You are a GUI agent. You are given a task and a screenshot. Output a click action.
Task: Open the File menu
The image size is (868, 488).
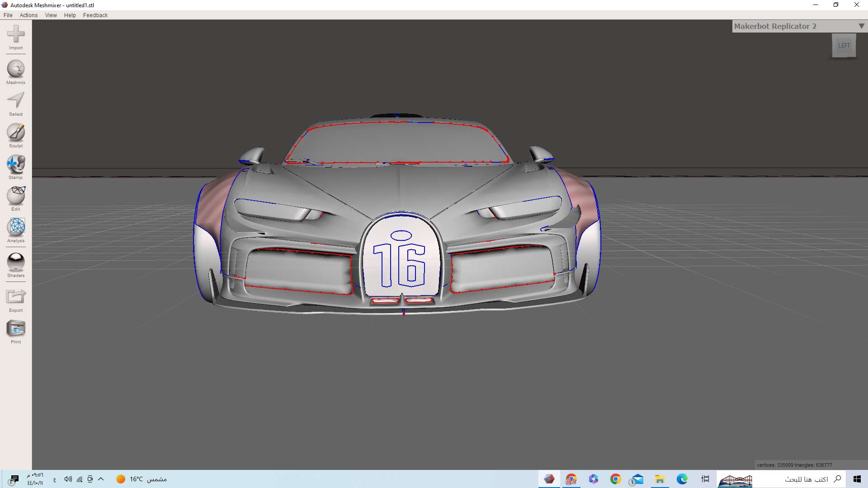click(8, 15)
